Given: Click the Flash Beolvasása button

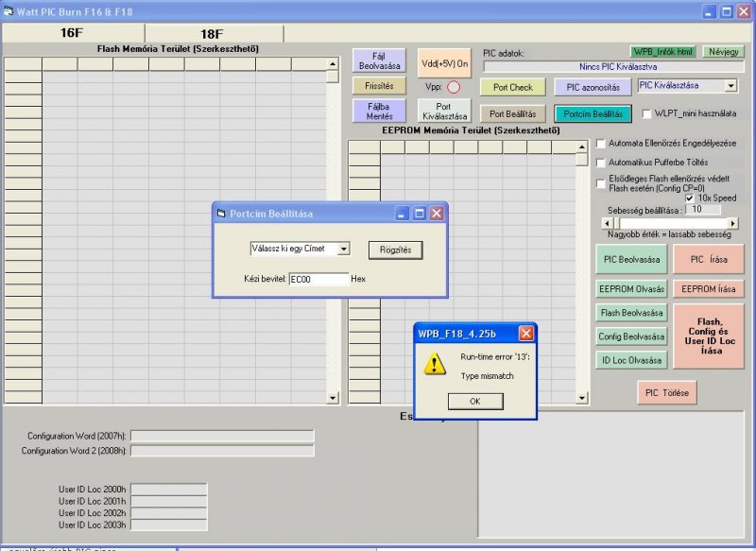Looking at the screenshot, I should tap(631, 313).
